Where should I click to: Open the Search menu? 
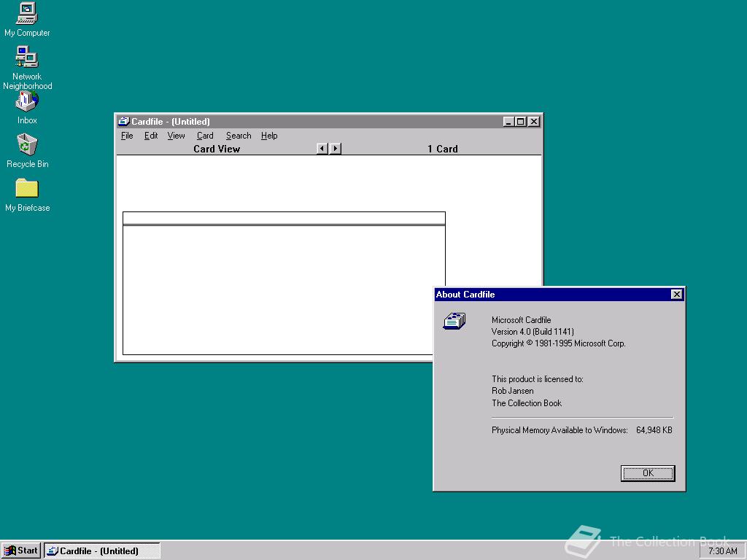(x=239, y=136)
